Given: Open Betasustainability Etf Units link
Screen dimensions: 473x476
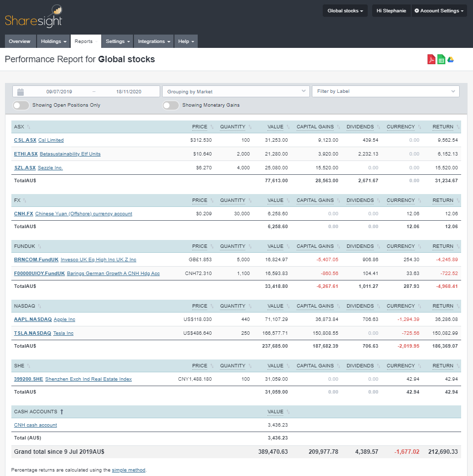Looking at the screenshot, I should (x=70, y=154).
